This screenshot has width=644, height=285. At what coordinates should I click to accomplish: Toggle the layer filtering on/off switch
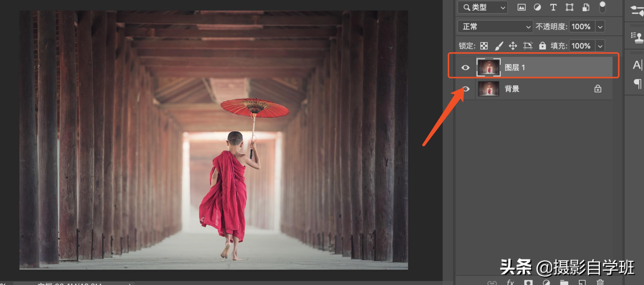pos(602,7)
